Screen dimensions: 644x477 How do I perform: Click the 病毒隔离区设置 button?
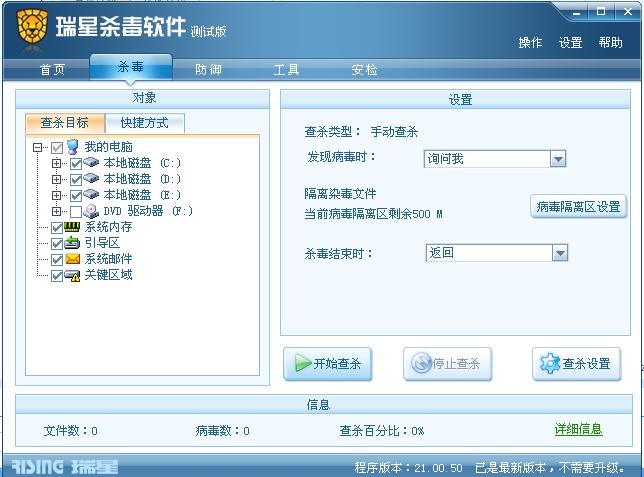tap(578, 206)
